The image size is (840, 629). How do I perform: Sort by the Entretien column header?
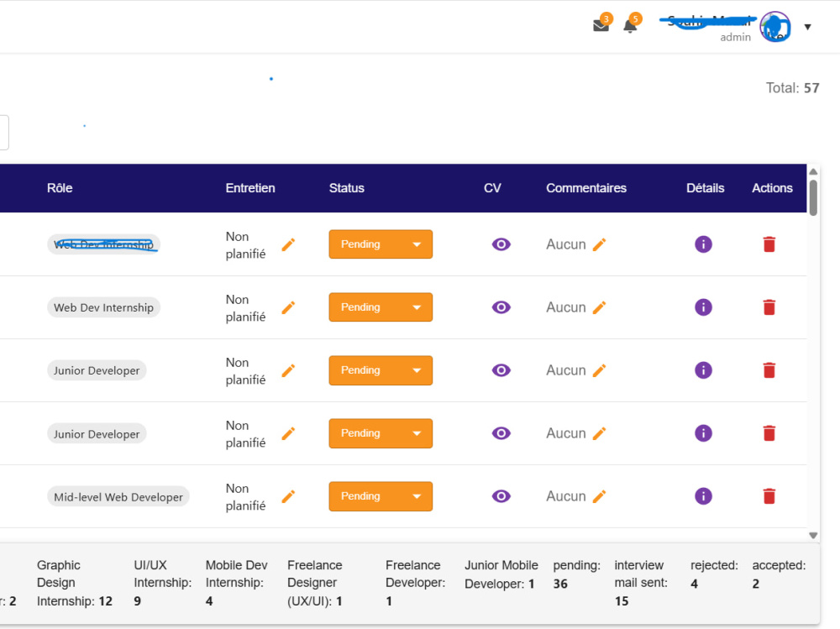(250, 188)
